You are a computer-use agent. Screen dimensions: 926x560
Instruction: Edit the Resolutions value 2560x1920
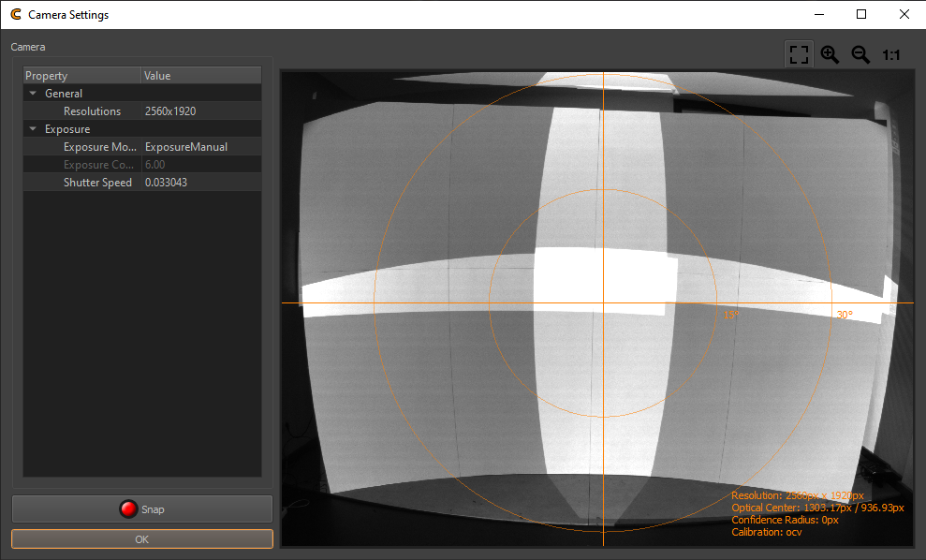(x=200, y=111)
